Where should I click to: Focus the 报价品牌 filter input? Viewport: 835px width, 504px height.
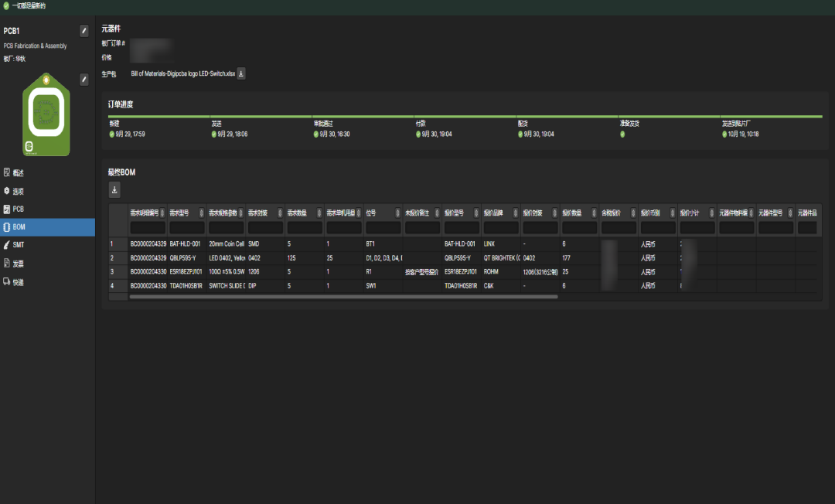tap(501, 228)
